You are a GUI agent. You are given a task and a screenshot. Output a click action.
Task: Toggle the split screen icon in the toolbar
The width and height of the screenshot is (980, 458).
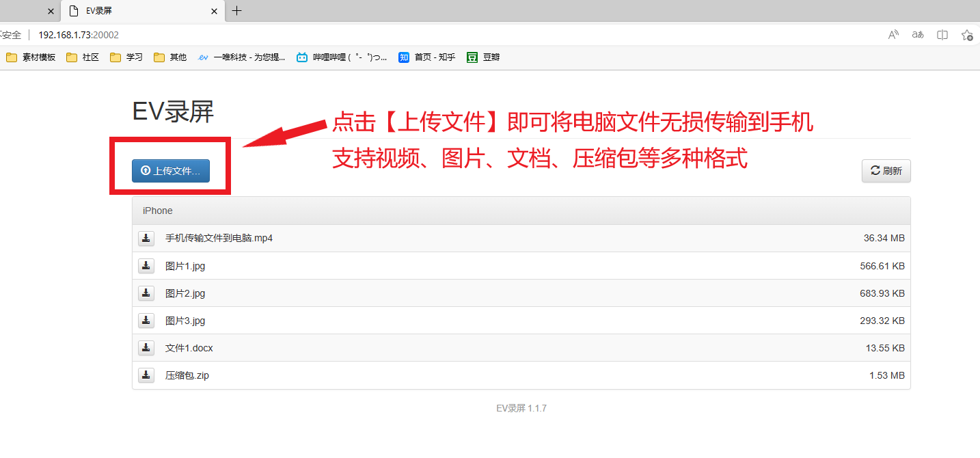coord(942,33)
